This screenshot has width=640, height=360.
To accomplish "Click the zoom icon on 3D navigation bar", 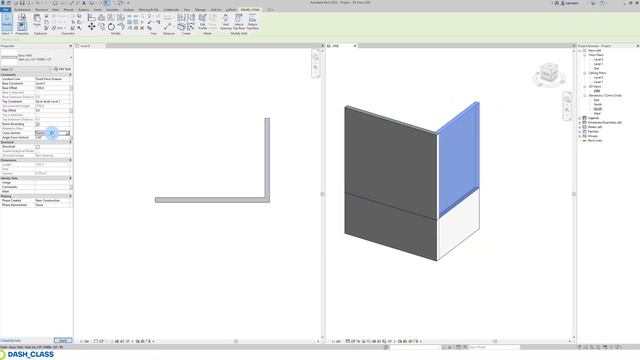I will pyautogui.click(x=567, y=110).
